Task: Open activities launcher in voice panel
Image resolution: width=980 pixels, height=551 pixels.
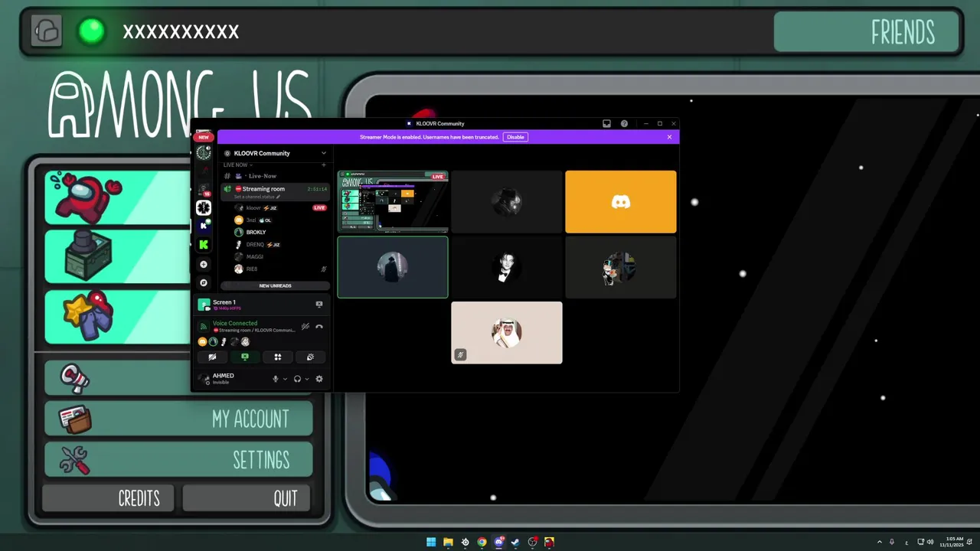Action: pyautogui.click(x=278, y=357)
